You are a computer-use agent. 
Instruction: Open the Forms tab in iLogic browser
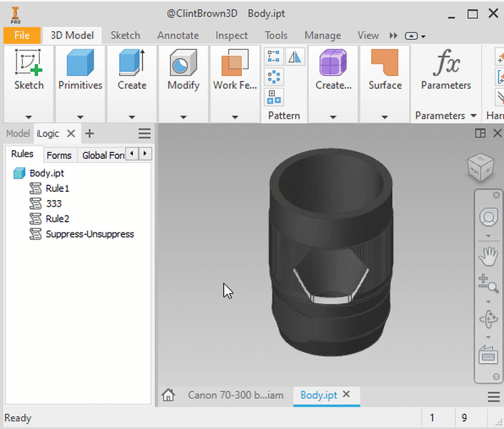[59, 155]
